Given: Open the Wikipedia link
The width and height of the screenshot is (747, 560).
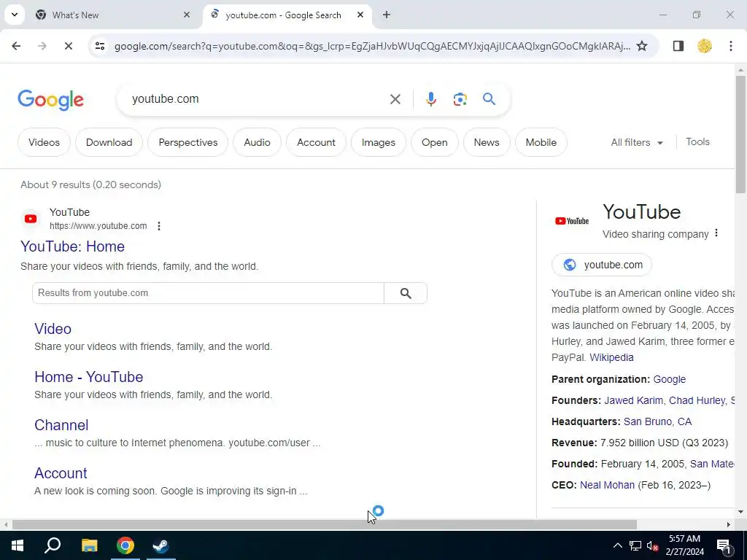Looking at the screenshot, I should [x=611, y=357].
